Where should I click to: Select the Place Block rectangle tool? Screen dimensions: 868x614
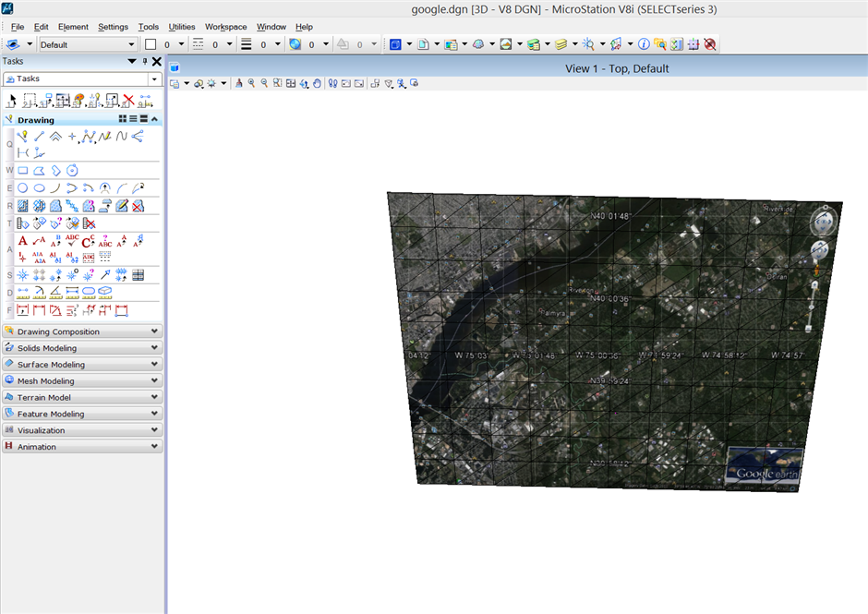point(23,171)
